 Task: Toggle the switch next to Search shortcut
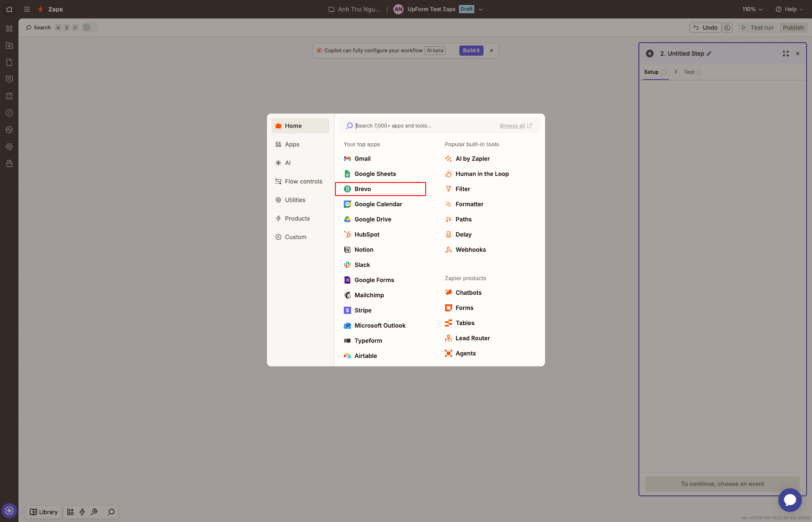(x=90, y=27)
